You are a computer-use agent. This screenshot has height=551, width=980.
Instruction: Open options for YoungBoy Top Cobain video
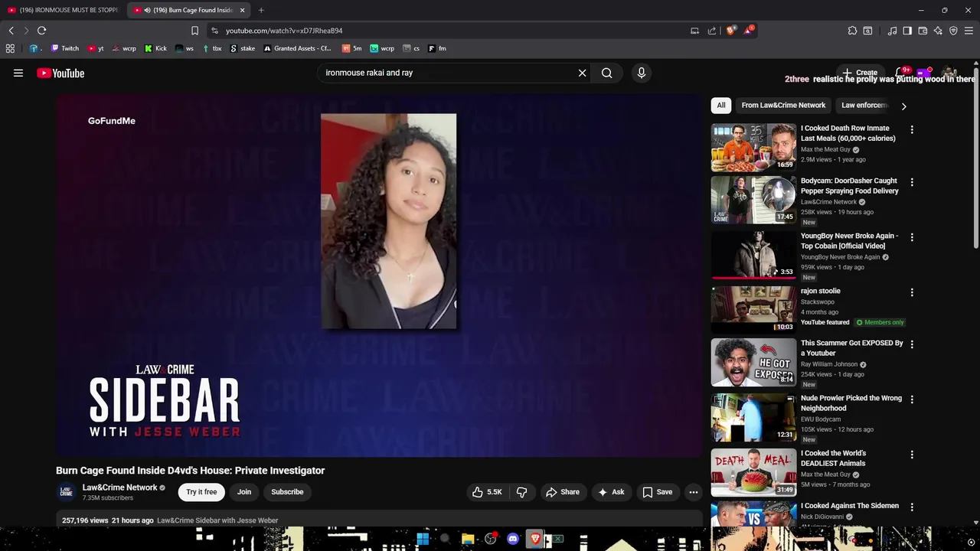click(x=911, y=238)
